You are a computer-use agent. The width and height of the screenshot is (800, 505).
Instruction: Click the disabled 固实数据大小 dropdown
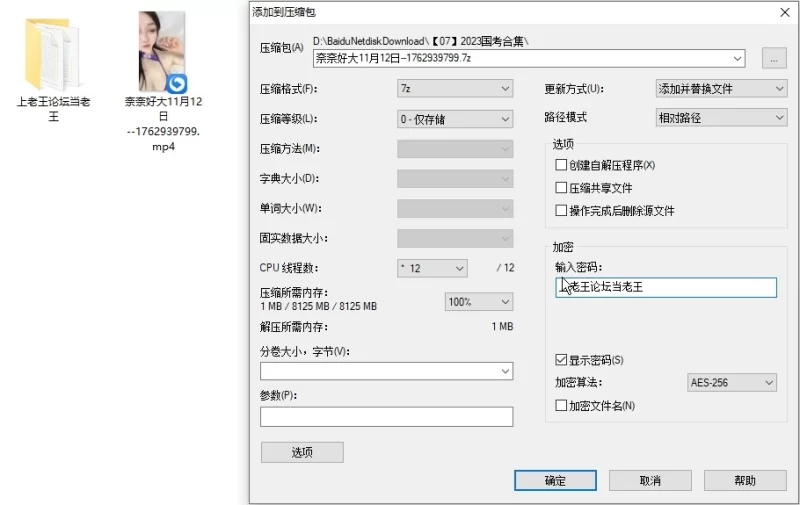tap(455, 238)
